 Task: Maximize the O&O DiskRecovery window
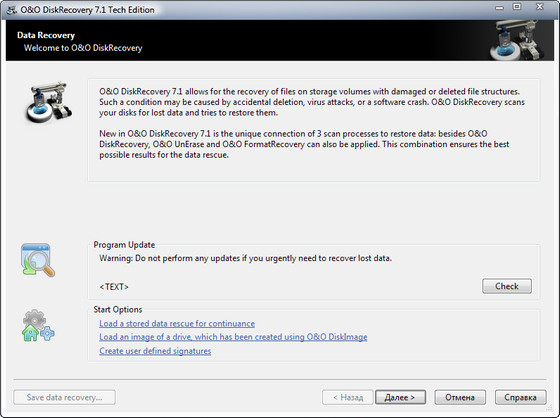[517, 7]
